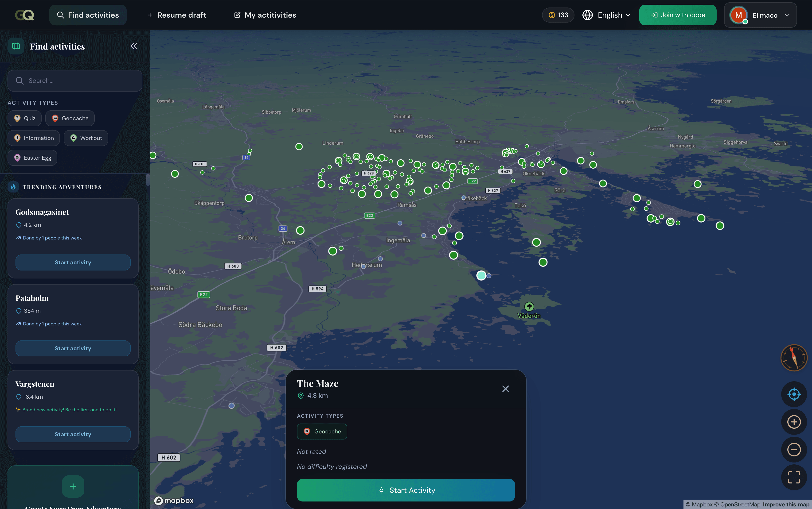
Task: Collapse the Find activities sidebar
Action: [134, 46]
